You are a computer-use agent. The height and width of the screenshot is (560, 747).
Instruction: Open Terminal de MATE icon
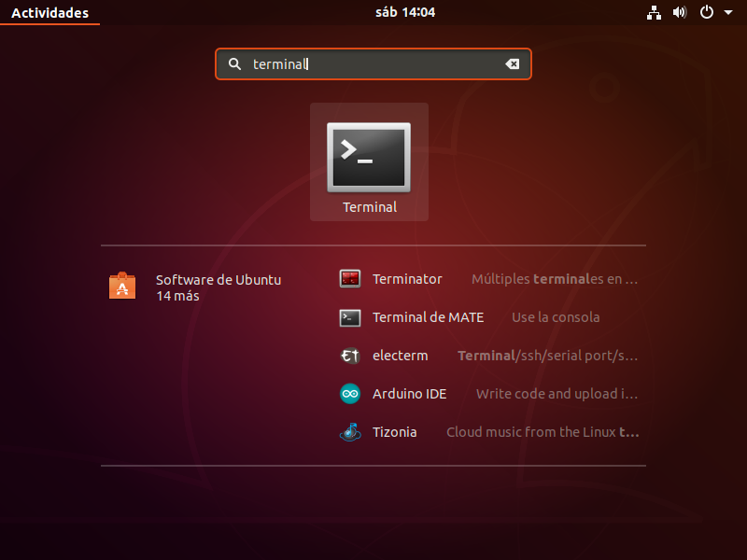click(350, 317)
